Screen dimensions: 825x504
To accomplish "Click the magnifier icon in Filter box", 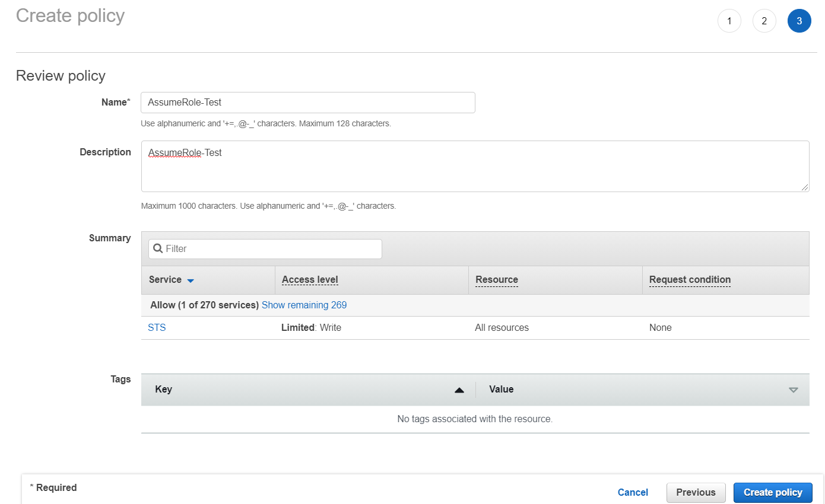I will 158,248.
